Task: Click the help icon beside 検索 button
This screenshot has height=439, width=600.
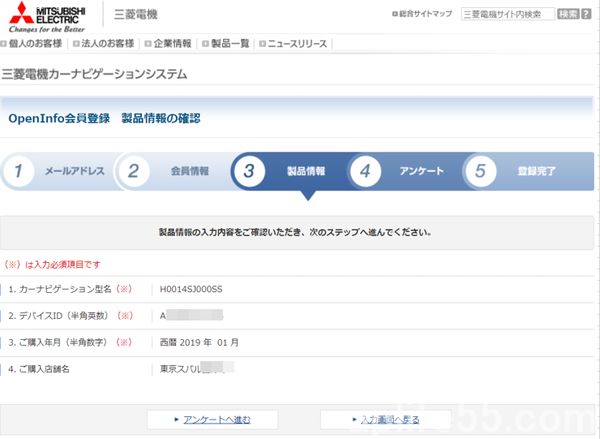Action: [588, 14]
